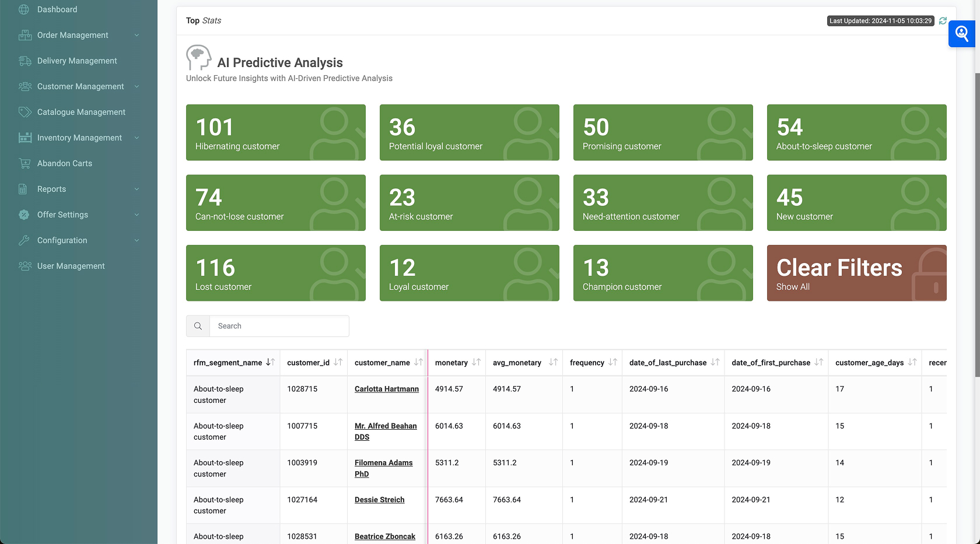Click the AI brain icon above Predictive Analysis
The width and height of the screenshot is (980, 544).
point(198,57)
